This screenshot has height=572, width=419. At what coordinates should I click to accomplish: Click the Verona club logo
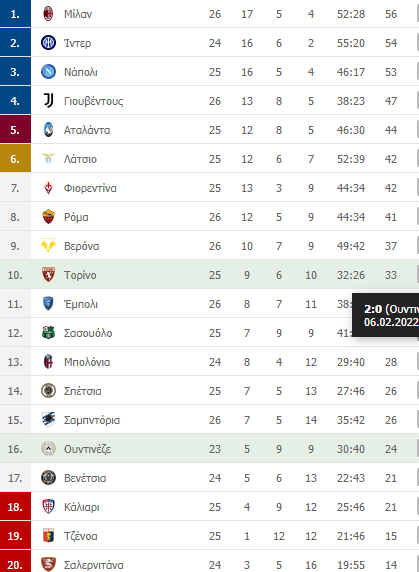48,246
